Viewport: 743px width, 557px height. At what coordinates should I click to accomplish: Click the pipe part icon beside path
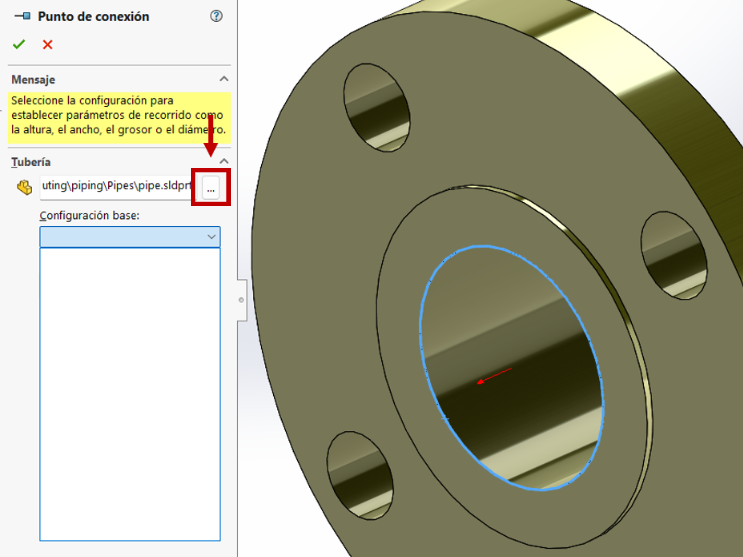24,187
